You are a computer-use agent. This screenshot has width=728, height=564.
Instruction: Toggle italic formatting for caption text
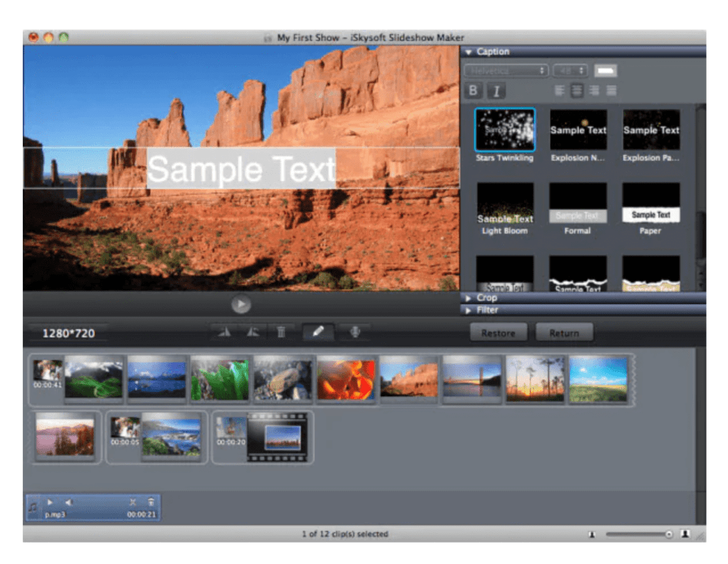tap(496, 90)
